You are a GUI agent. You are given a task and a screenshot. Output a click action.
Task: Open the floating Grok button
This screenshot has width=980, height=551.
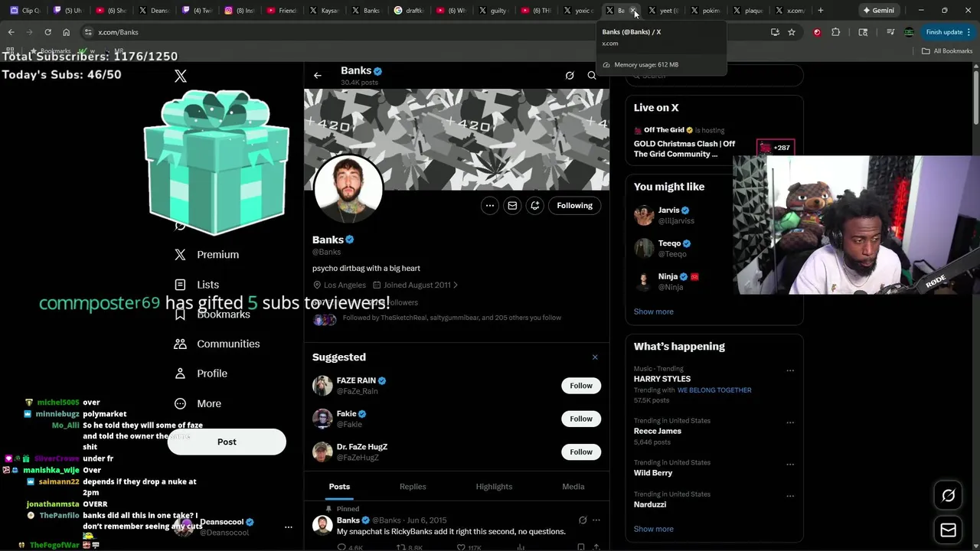pyautogui.click(x=948, y=496)
